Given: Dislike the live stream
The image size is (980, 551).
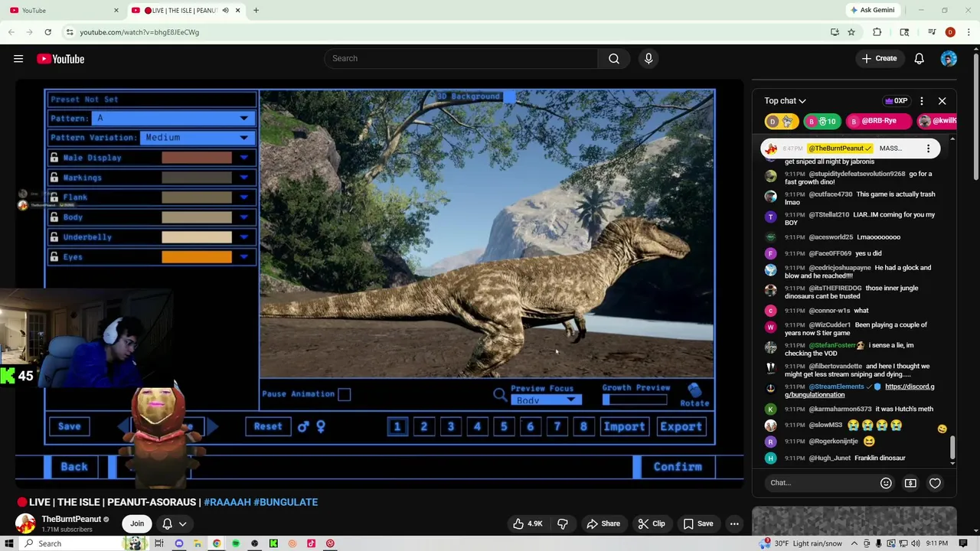Looking at the screenshot, I should 563,523.
